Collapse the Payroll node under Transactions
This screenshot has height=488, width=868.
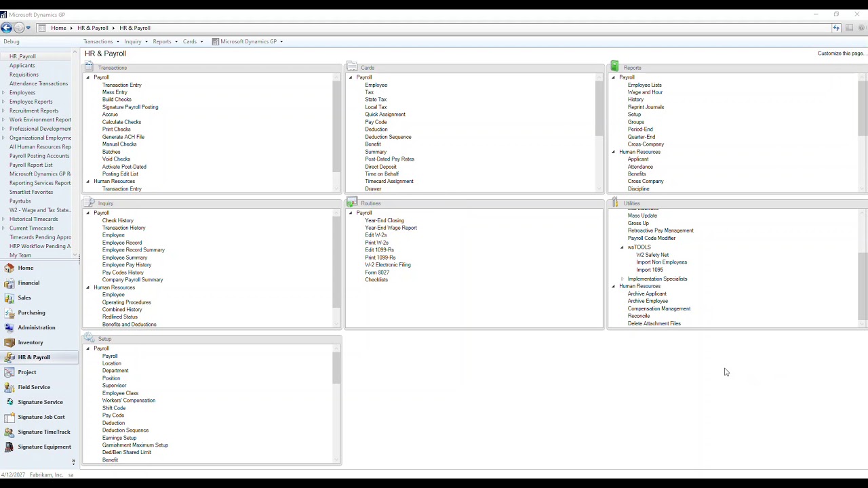(87, 77)
